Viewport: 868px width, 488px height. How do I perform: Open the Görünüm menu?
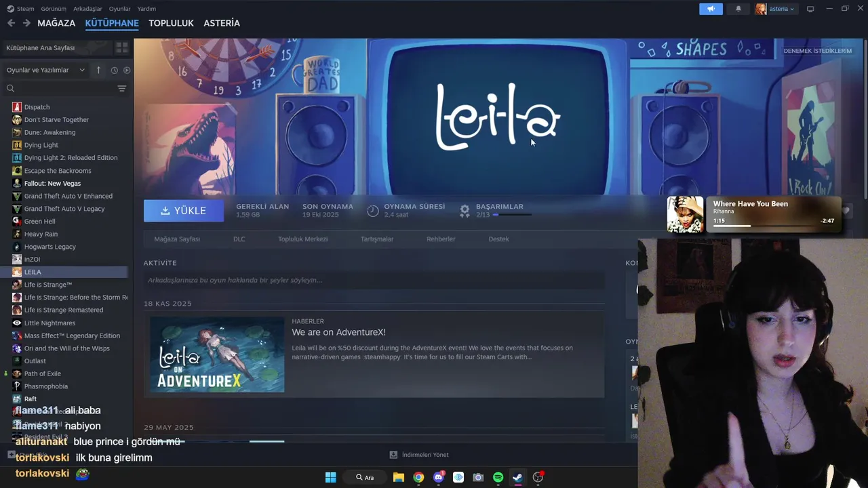tap(54, 9)
